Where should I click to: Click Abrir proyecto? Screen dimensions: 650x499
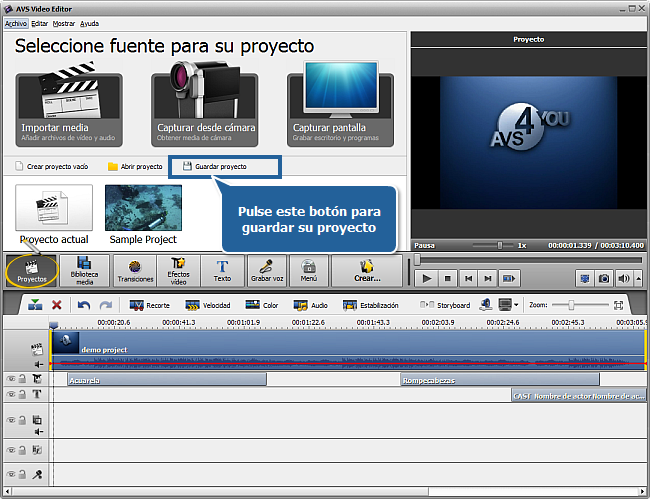coord(135,167)
